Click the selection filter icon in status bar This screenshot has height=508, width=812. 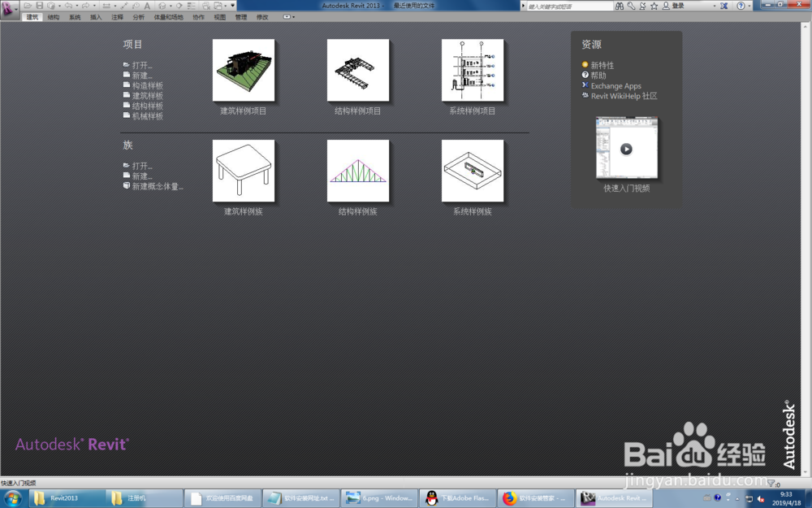771,483
